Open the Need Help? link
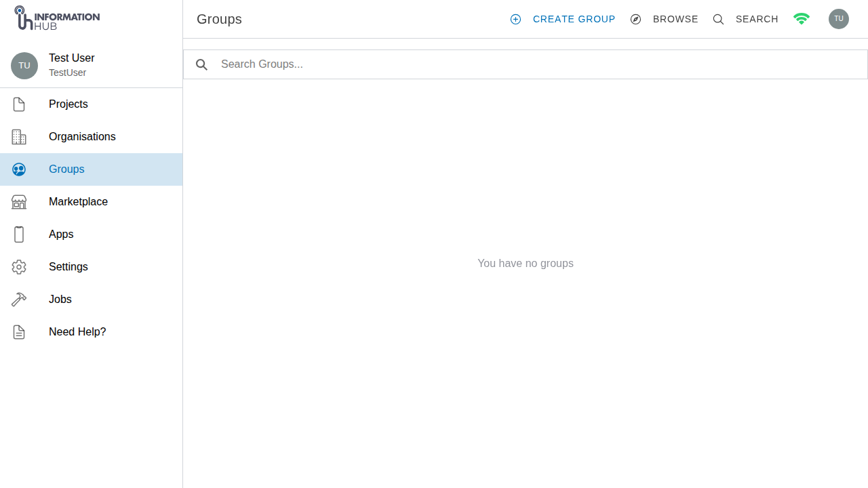Viewport: 868px width, 488px height. pyautogui.click(x=91, y=332)
